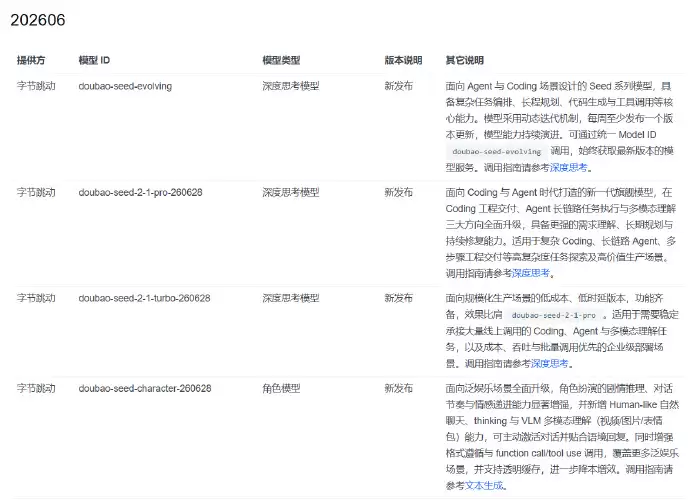Click the 模型类型 column header
Image resolution: width=690 pixels, height=500 pixels.
click(x=281, y=60)
